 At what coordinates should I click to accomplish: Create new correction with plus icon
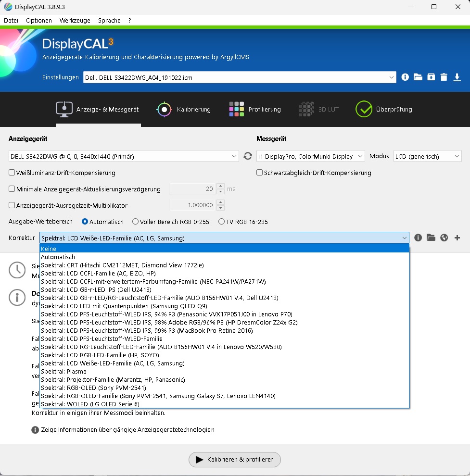pyautogui.click(x=457, y=238)
